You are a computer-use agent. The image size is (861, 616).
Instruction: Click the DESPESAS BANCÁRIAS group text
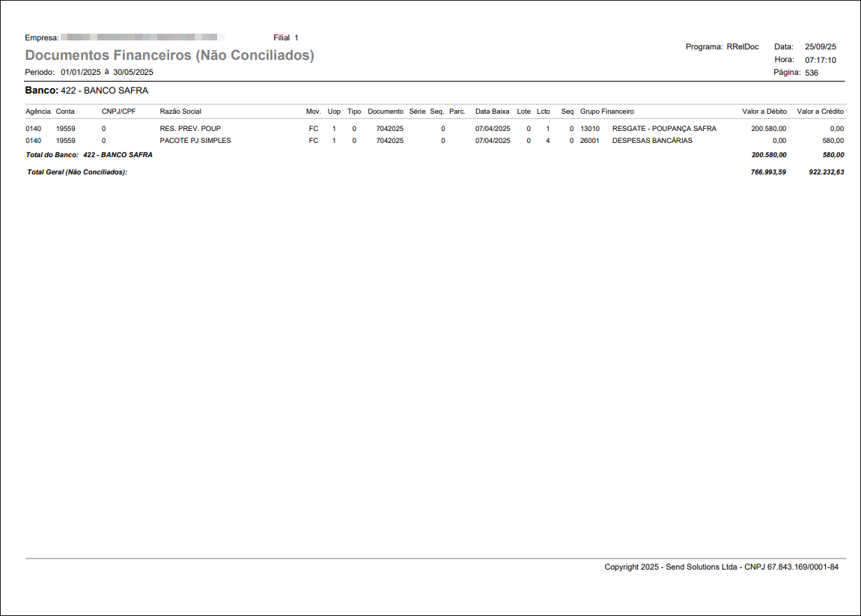(x=652, y=141)
